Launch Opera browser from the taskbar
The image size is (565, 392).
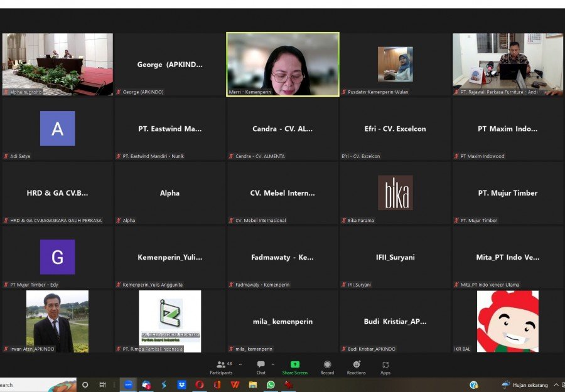tap(199, 385)
